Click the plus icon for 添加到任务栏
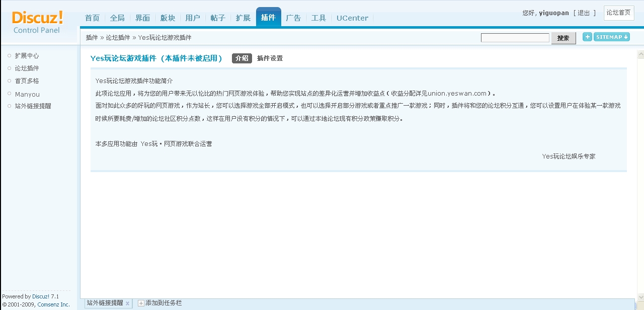 click(141, 303)
